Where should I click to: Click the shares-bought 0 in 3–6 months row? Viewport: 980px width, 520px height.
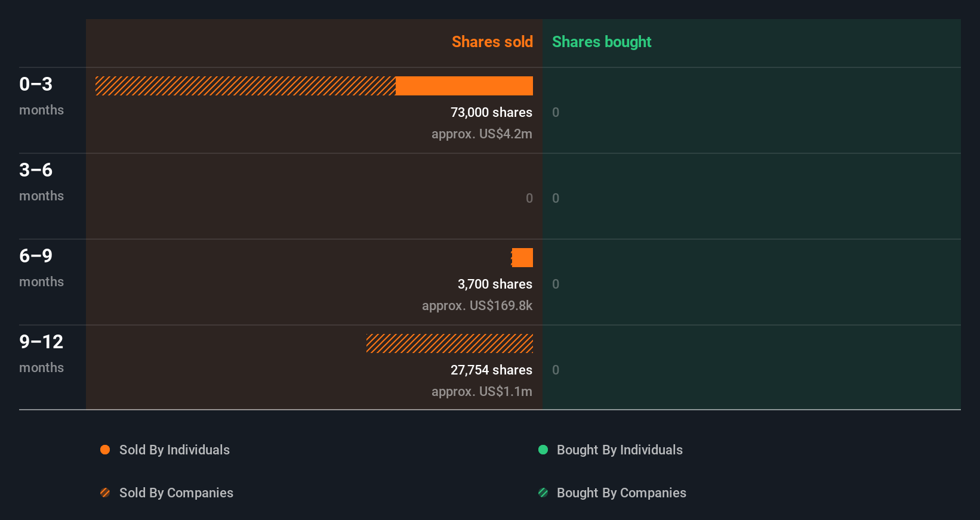tap(556, 199)
